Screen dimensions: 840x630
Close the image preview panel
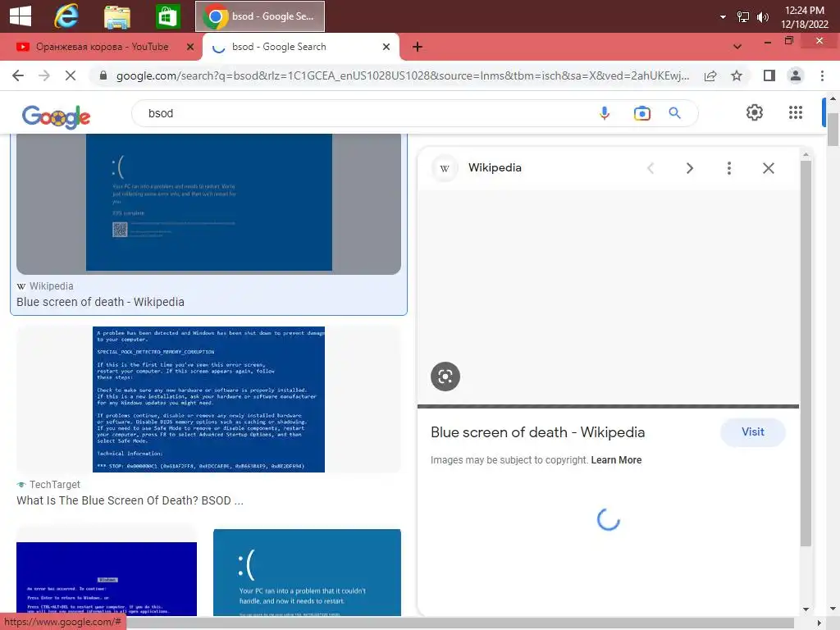click(x=768, y=168)
